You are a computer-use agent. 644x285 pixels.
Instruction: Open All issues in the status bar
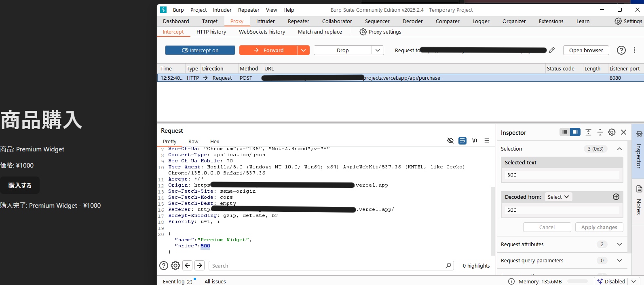[x=215, y=281]
